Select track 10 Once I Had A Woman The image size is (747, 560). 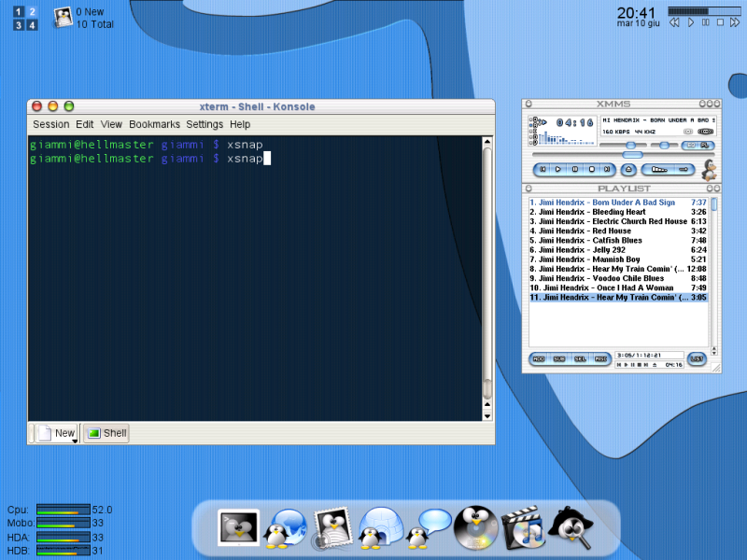pyautogui.click(x=618, y=288)
